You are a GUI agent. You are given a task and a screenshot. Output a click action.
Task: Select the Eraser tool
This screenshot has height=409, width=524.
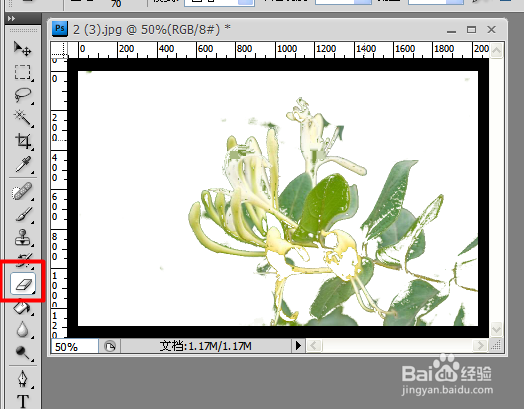tap(23, 284)
